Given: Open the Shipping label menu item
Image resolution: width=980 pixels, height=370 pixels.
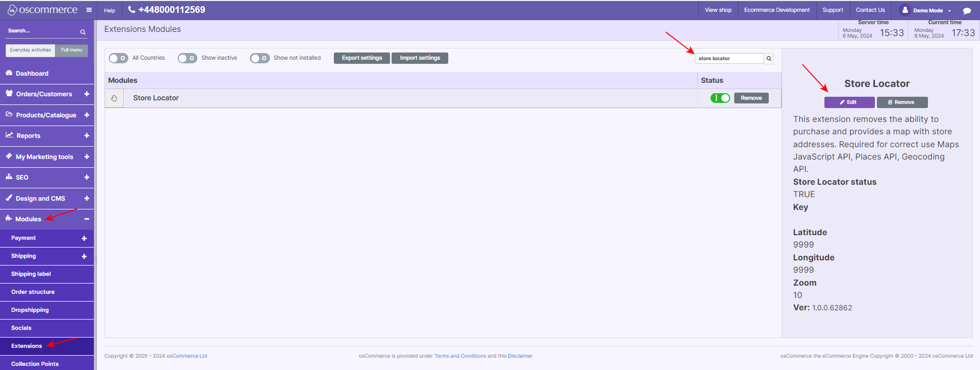Looking at the screenshot, I should tap(47, 274).
